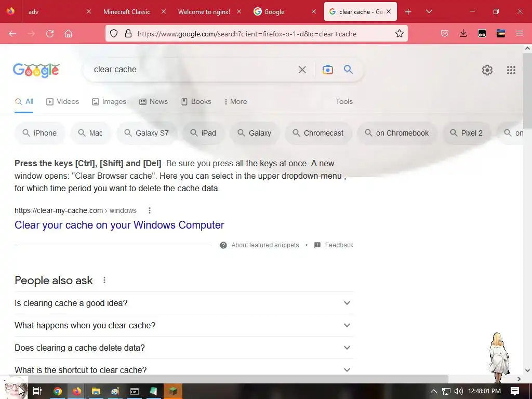
Task: Expand the More search filters menu
Action: [x=235, y=101]
